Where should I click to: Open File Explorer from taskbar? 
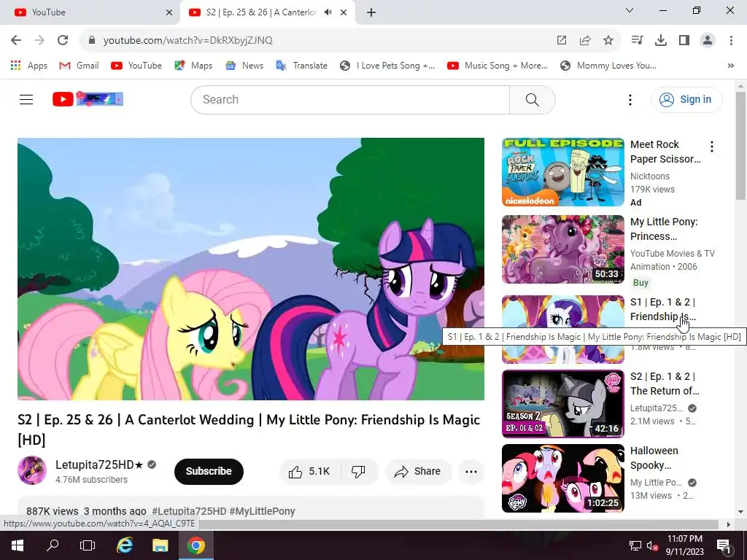(160, 545)
